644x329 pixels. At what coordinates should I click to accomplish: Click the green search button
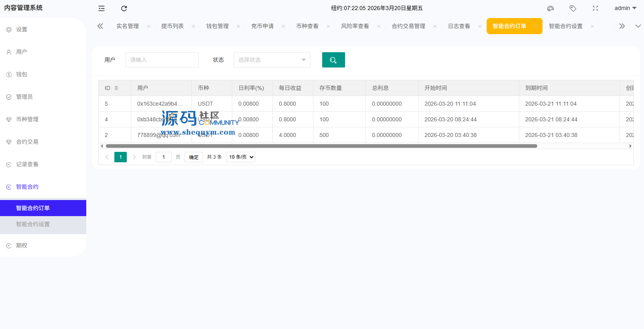point(333,60)
